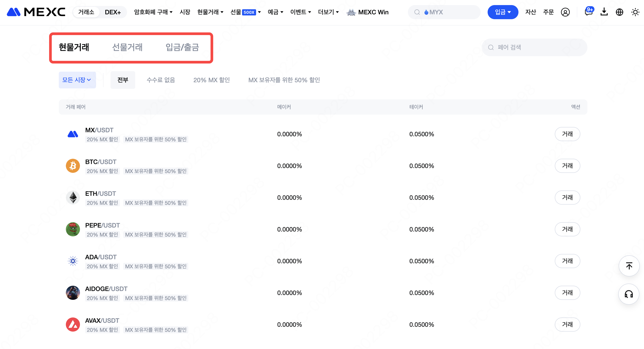Image resolution: width=644 pixels, height=349 pixels.
Task: Click MX 보유자를 위한 50% 할인 tag under ADA/USDT
Action: 156,267
